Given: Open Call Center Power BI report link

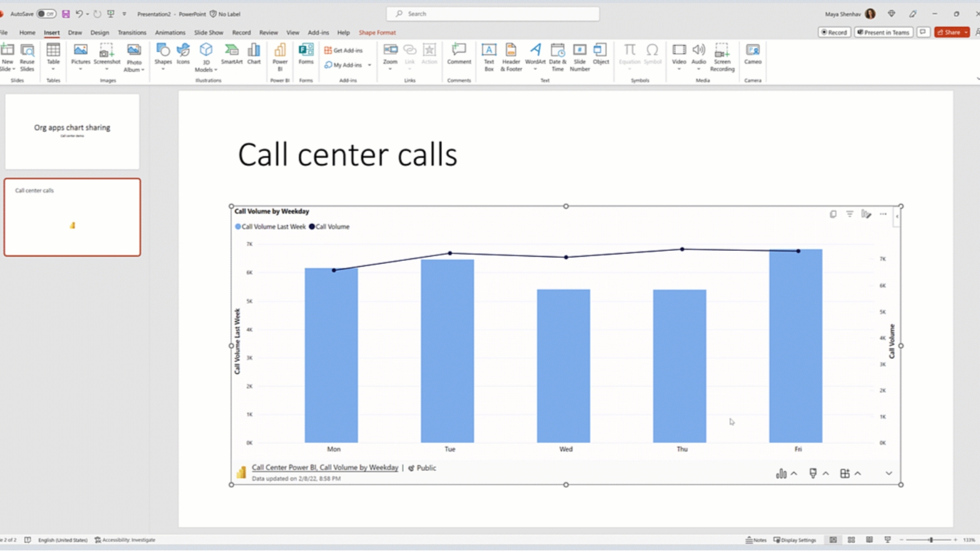Looking at the screenshot, I should (x=325, y=468).
